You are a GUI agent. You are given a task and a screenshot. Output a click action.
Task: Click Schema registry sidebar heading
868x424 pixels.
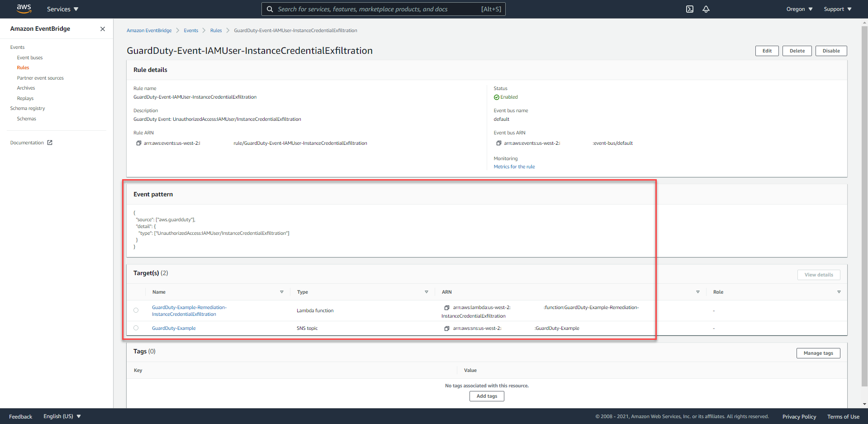[28, 108]
